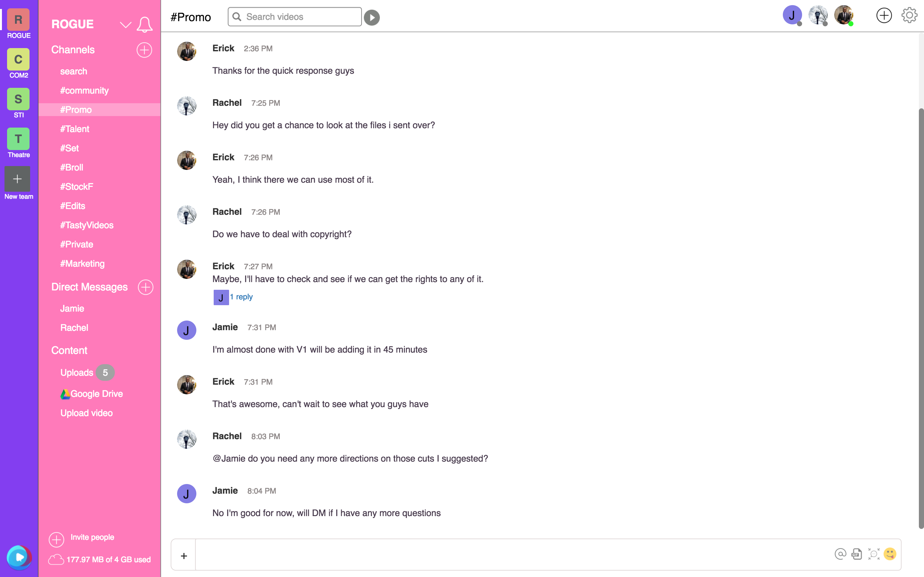The width and height of the screenshot is (924, 577).
Task: Switch to the Theatre team
Action: click(x=18, y=143)
